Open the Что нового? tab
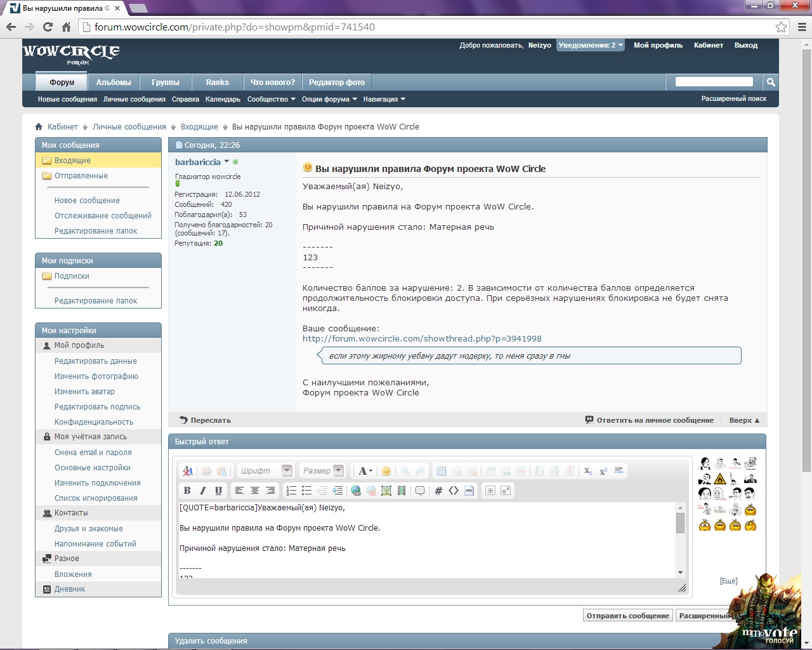Image resolution: width=812 pixels, height=650 pixels. [x=273, y=83]
